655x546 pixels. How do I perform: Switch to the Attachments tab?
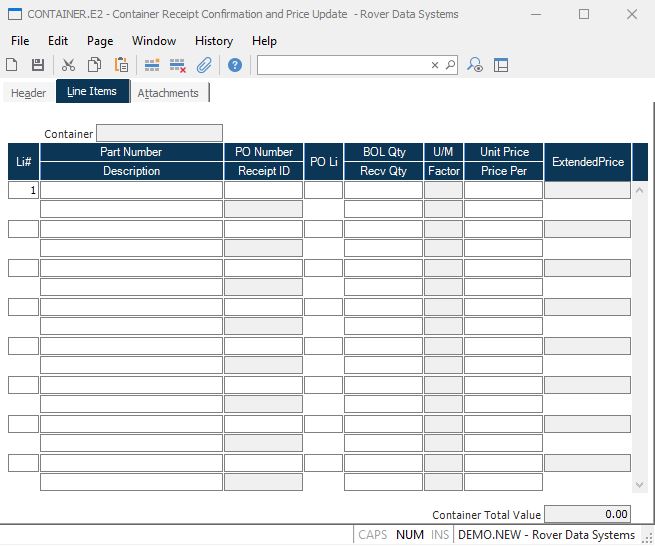[x=168, y=93]
